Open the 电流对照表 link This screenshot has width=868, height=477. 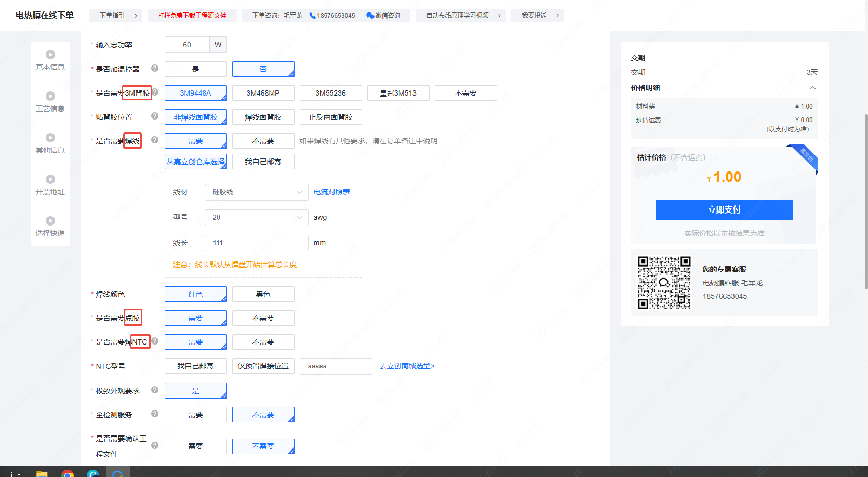(331, 192)
